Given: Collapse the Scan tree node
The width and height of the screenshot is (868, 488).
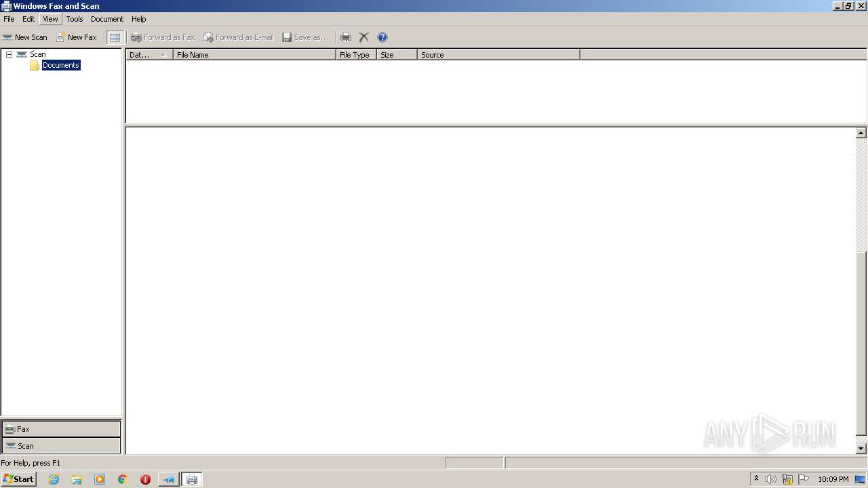Looking at the screenshot, I should click(9, 54).
